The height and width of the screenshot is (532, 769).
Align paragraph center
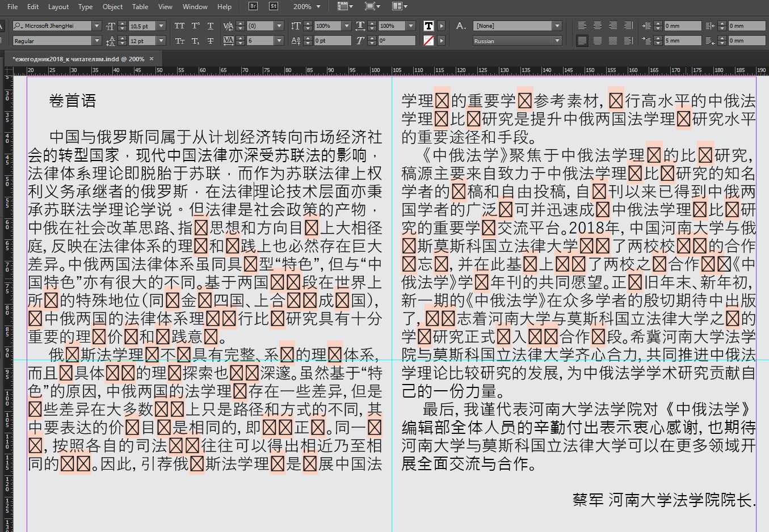(598, 26)
